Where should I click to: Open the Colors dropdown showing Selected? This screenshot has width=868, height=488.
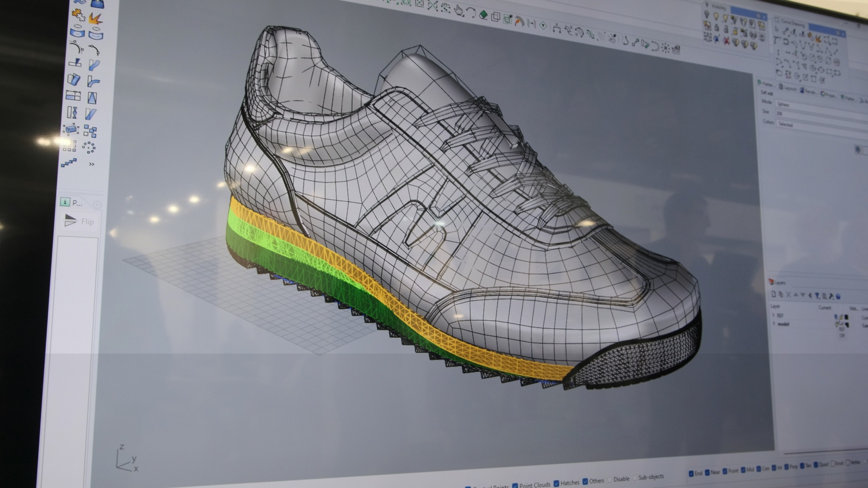(785, 124)
